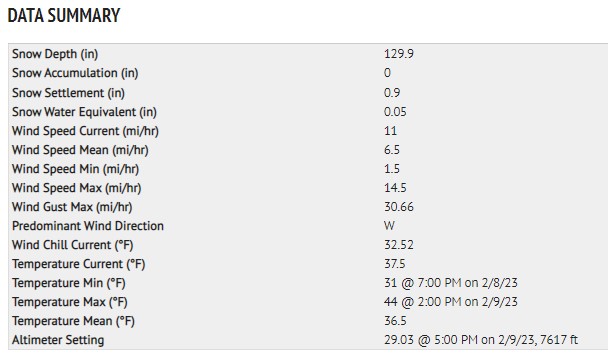Select the Snow Accumulation (in) row label
This screenshot has height=362, width=608.
pos(75,73)
